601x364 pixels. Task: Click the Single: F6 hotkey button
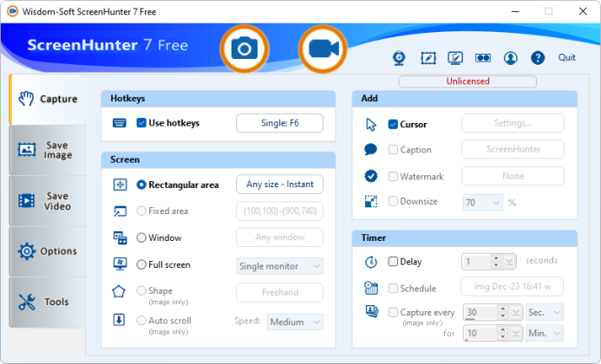pos(280,123)
